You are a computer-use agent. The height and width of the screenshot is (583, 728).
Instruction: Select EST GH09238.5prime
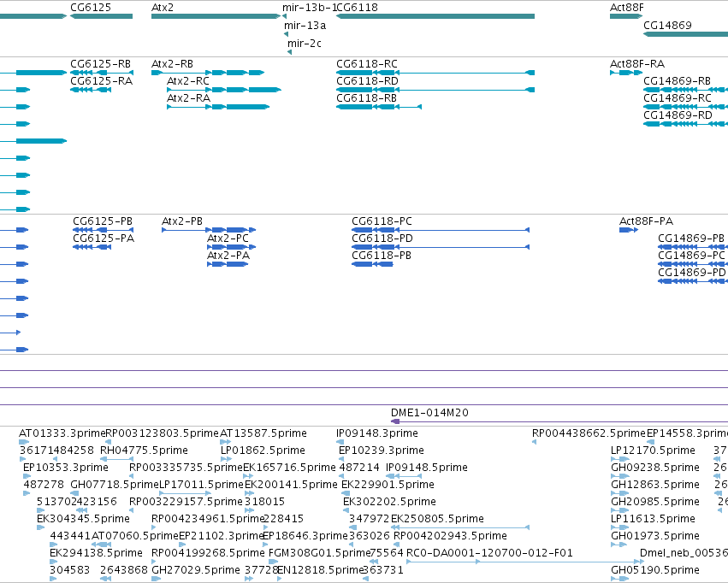pos(655,467)
